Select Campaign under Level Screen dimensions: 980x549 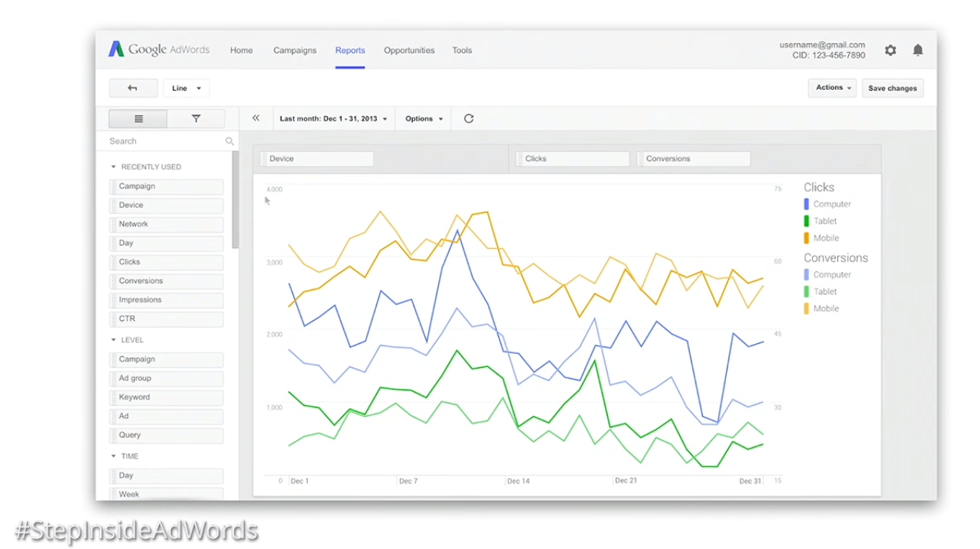[167, 359]
